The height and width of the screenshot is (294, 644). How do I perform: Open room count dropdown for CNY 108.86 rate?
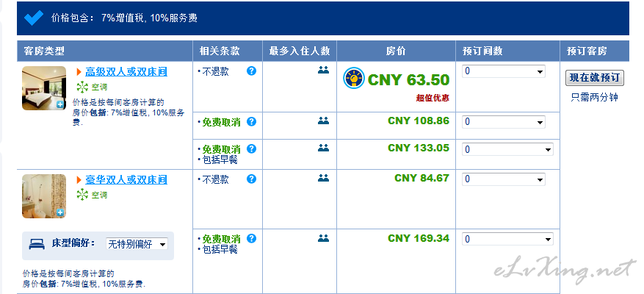pos(504,122)
